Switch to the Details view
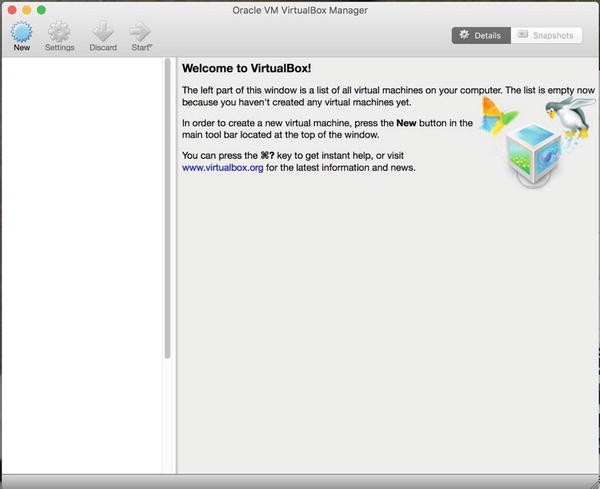 coord(481,36)
